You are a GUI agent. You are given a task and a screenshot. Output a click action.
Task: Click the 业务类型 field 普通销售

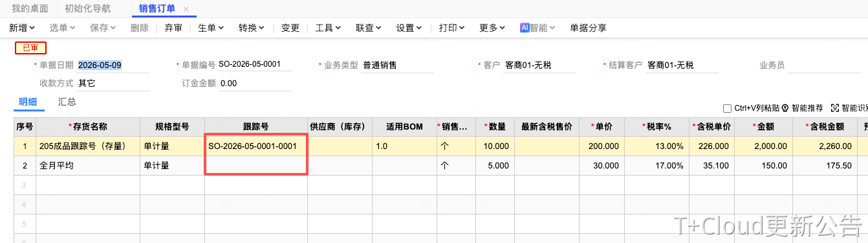pos(397,65)
